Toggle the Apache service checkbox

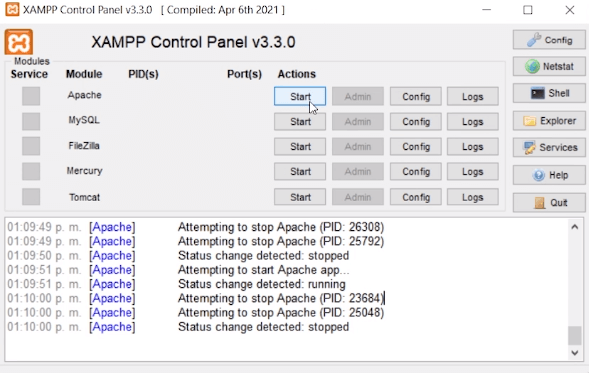pos(31,96)
